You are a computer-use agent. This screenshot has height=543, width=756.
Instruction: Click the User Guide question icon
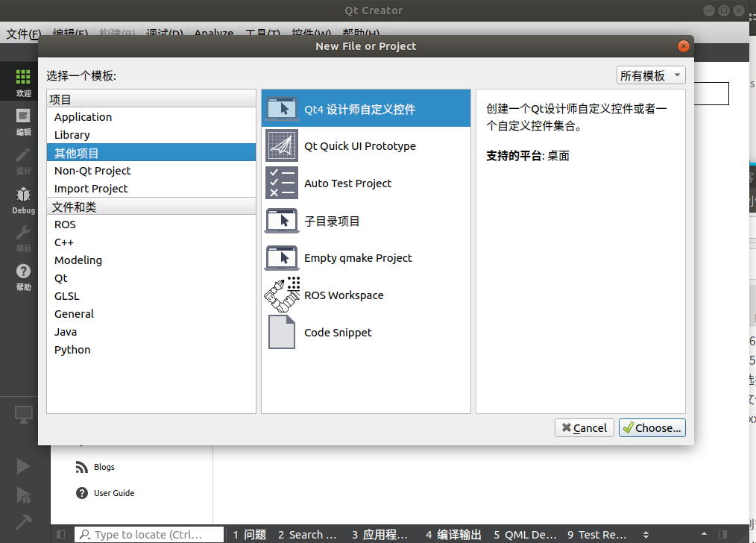click(82, 493)
